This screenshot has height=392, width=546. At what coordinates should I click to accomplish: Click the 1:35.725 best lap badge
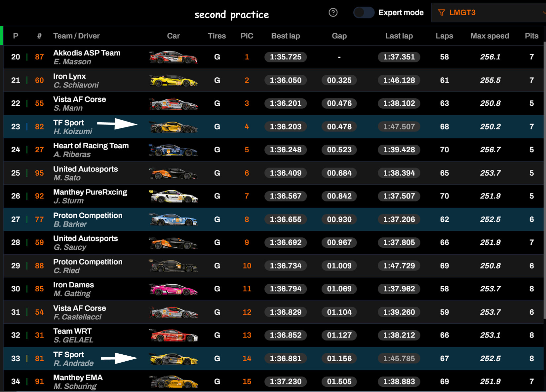tap(285, 57)
